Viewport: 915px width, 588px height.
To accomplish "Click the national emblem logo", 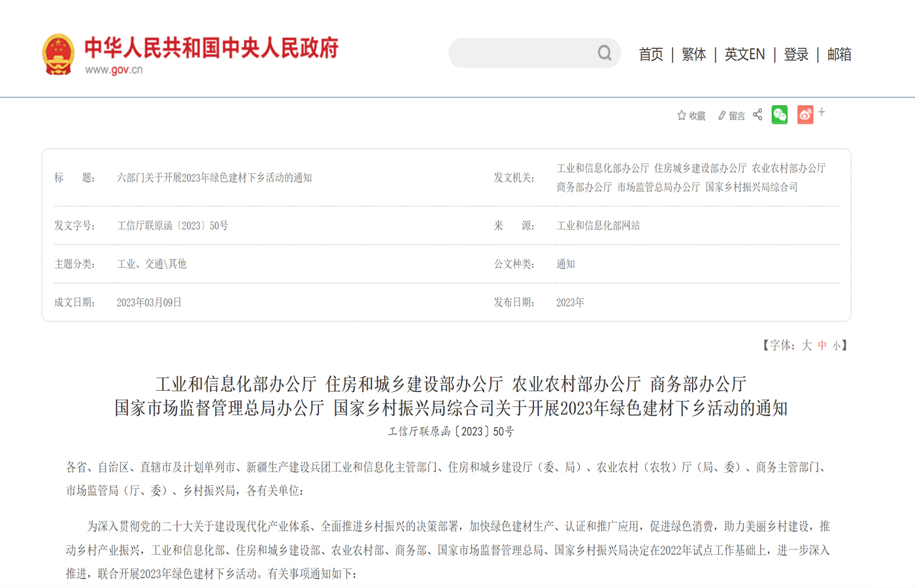I will [x=58, y=54].
